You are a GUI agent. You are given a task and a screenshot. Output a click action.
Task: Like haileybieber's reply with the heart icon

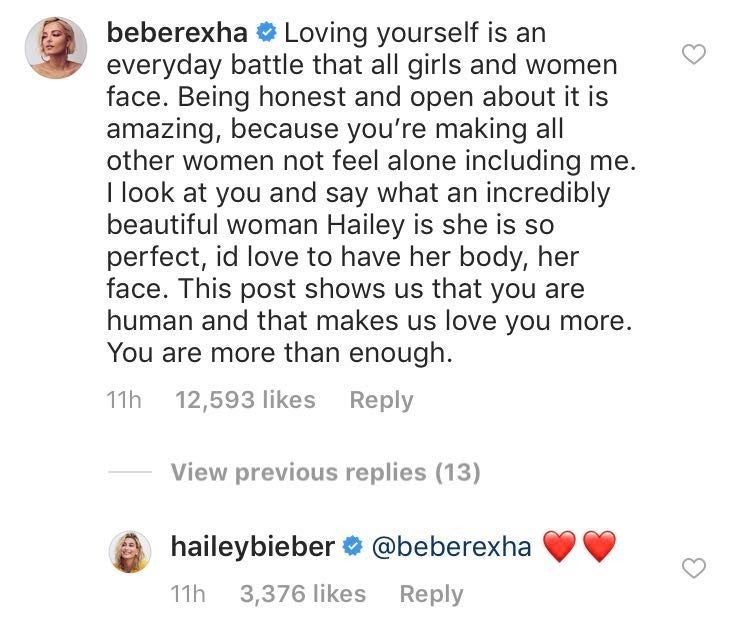tap(693, 569)
